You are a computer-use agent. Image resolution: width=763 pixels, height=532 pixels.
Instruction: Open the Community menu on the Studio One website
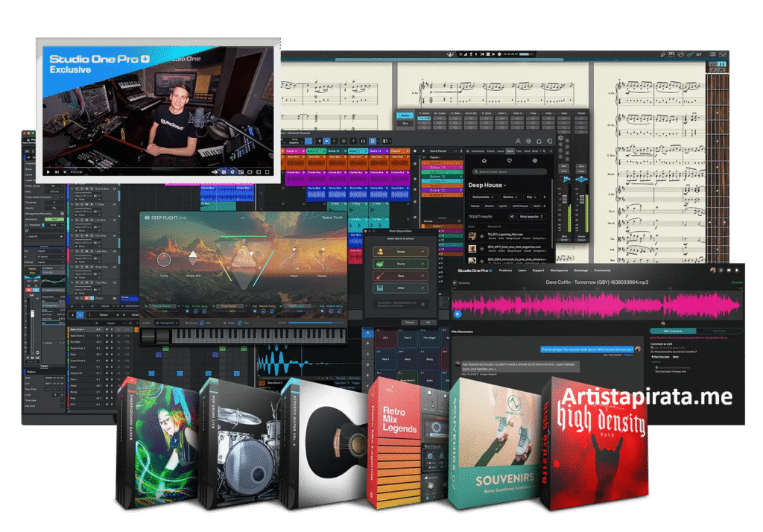pyautogui.click(x=602, y=270)
